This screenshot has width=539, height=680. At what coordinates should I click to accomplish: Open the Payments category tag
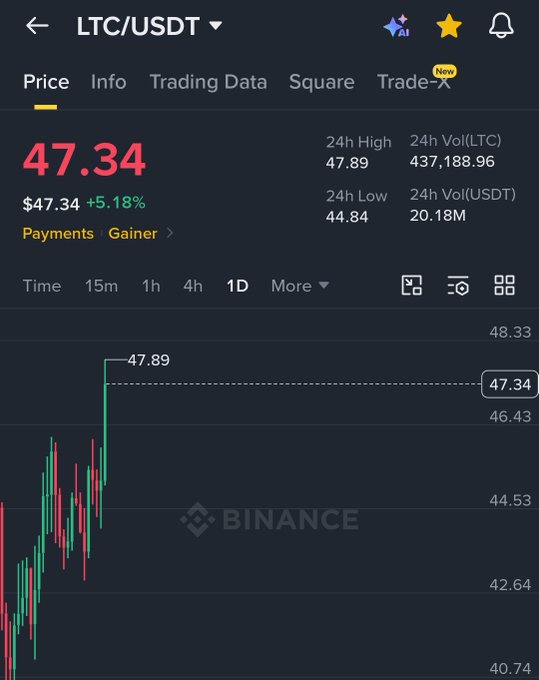(x=58, y=233)
